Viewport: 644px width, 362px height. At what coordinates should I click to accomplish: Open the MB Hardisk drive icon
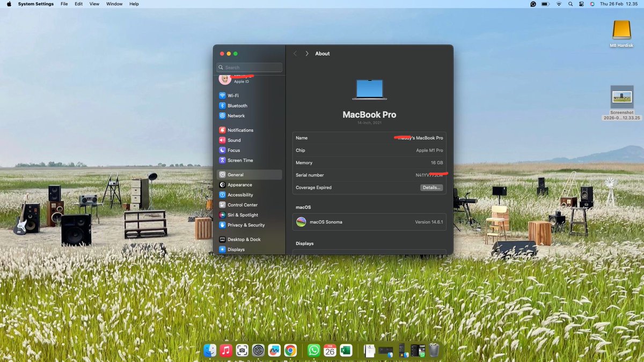click(621, 34)
